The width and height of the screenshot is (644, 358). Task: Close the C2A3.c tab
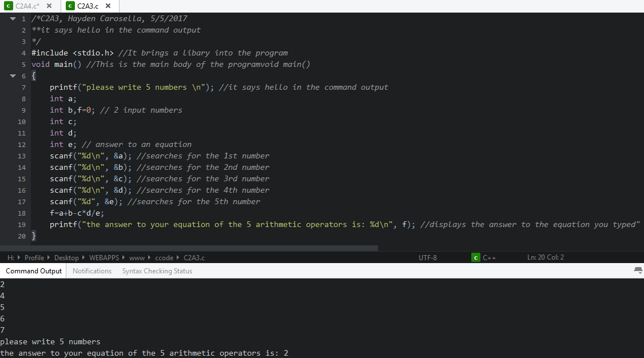coord(108,5)
